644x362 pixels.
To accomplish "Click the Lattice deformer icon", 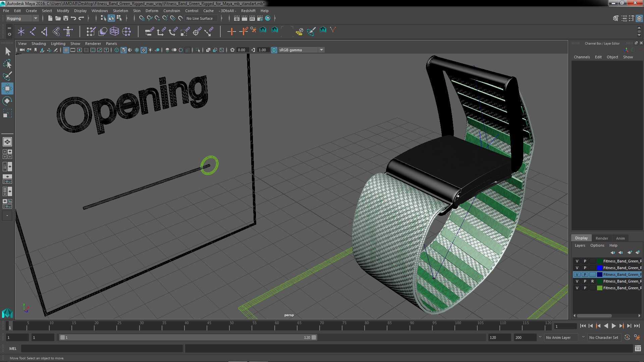I will tap(114, 32).
